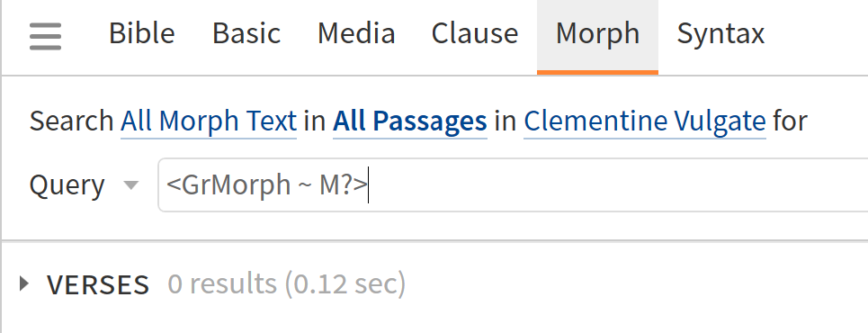Open the hamburger panel menu
The width and height of the screenshot is (868, 333).
pos(45,36)
